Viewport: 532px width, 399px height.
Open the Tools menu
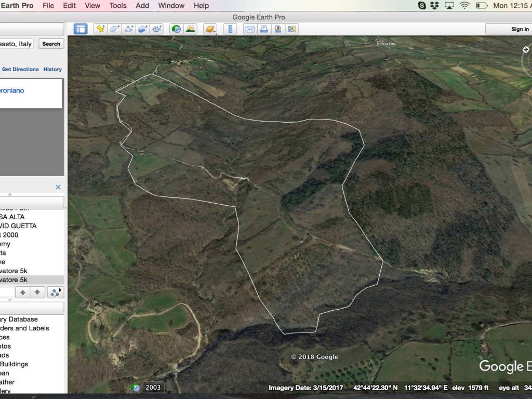tap(118, 6)
